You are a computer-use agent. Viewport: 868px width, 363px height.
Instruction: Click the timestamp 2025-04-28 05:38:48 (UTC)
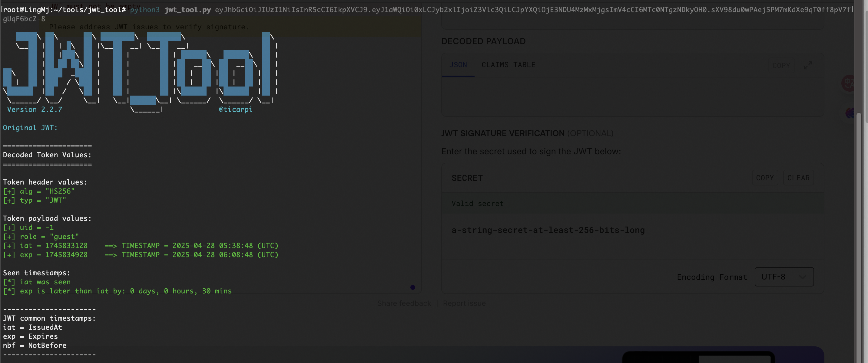pyautogui.click(x=225, y=246)
